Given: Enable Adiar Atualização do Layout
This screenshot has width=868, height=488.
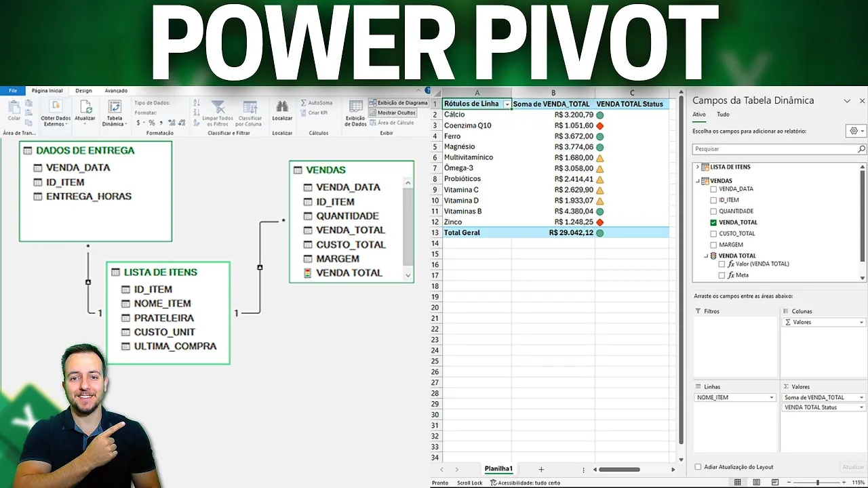Looking at the screenshot, I should click(698, 467).
